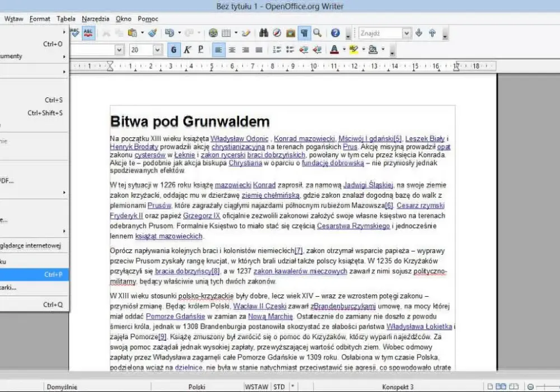Click the Spellcheck icon in the toolbar
The width and height of the screenshot is (560, 392).
coord(75,33)
